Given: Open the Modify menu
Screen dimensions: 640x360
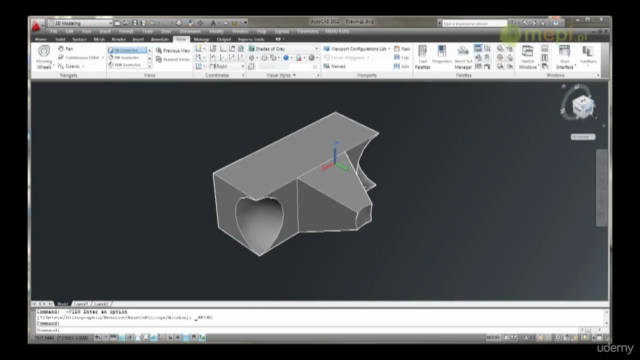Looking at the screenshot, I should click(216, 31).
